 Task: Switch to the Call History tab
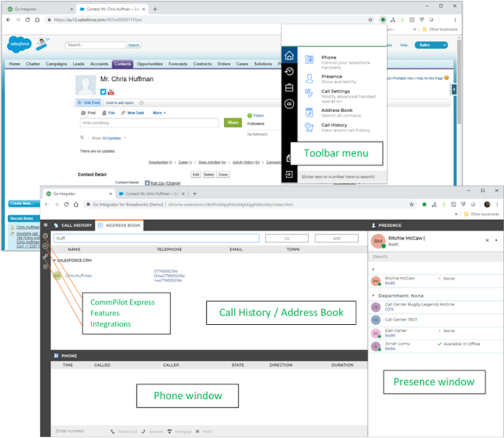[74, 226]
